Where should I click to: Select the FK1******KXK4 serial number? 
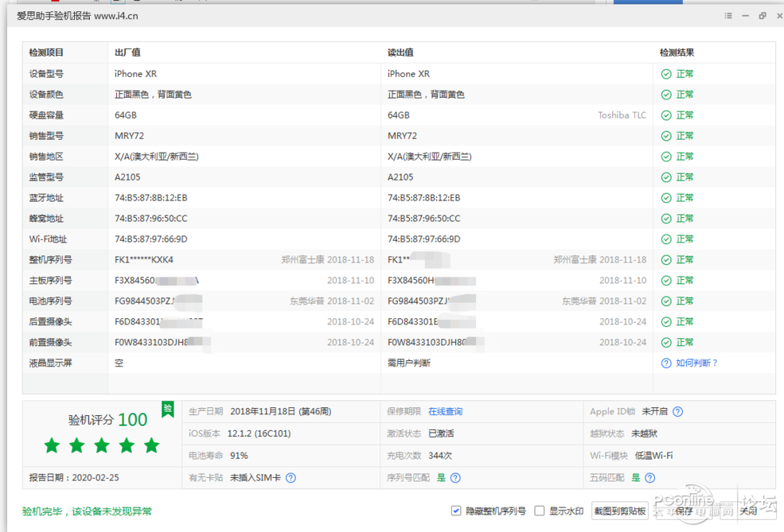coord(144,260)
